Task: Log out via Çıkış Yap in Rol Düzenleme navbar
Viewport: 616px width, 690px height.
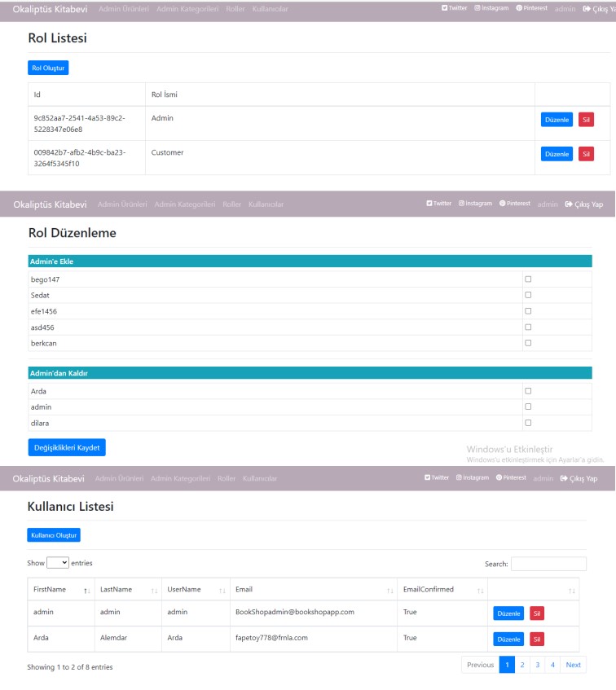Action: (x=584, y=204)
